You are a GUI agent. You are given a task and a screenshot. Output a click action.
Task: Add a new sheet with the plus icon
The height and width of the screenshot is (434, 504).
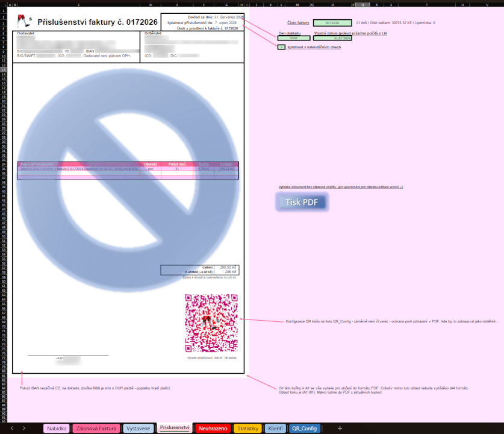pos(340,428)
